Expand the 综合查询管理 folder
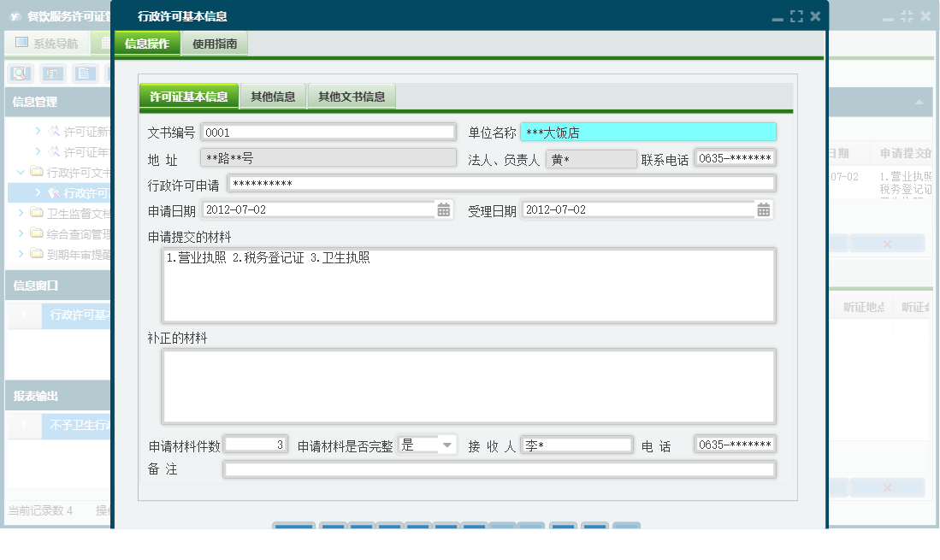Image resolution: width=940 pixels, height=560 pixels. point(21,231)
